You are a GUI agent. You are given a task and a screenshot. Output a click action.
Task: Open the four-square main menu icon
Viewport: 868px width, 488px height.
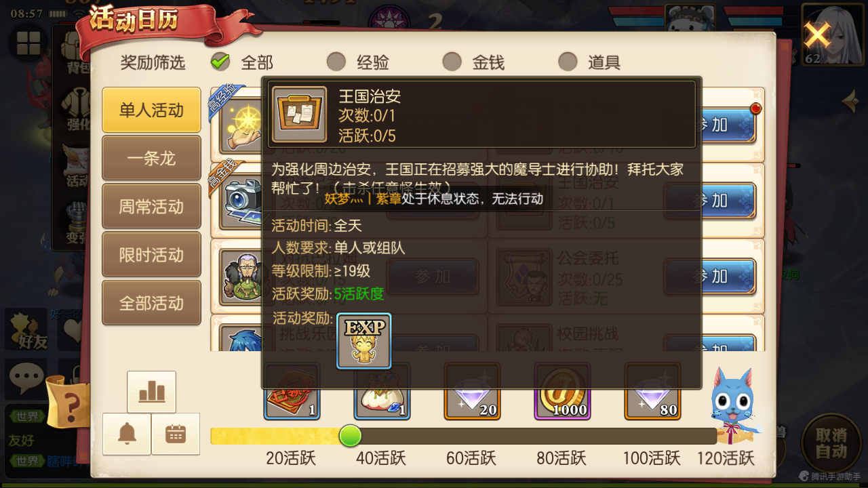click(x=28, y=42)
